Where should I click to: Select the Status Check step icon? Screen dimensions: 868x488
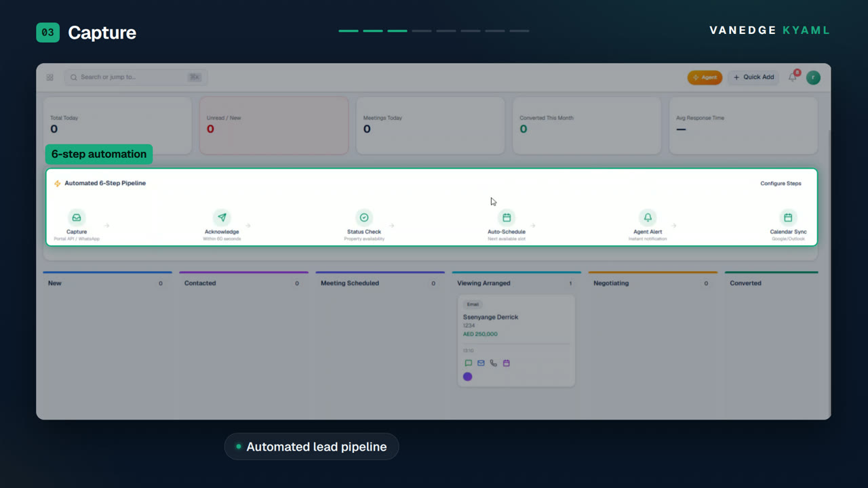[364, 218]
